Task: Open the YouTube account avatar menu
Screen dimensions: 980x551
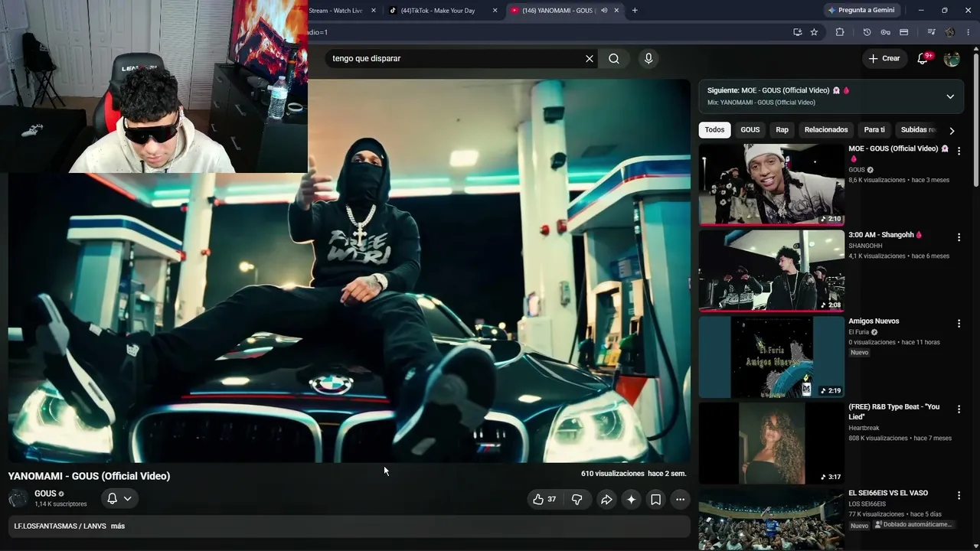Action: click(952, 59)
